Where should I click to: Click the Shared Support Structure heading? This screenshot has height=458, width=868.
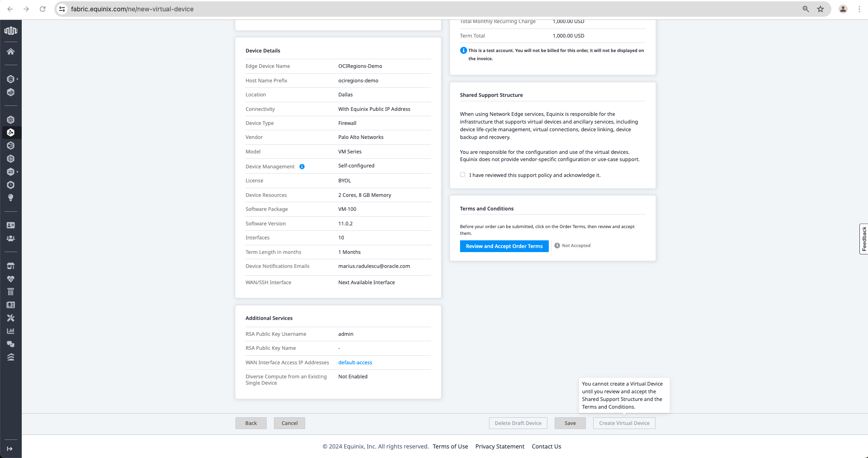491,95
